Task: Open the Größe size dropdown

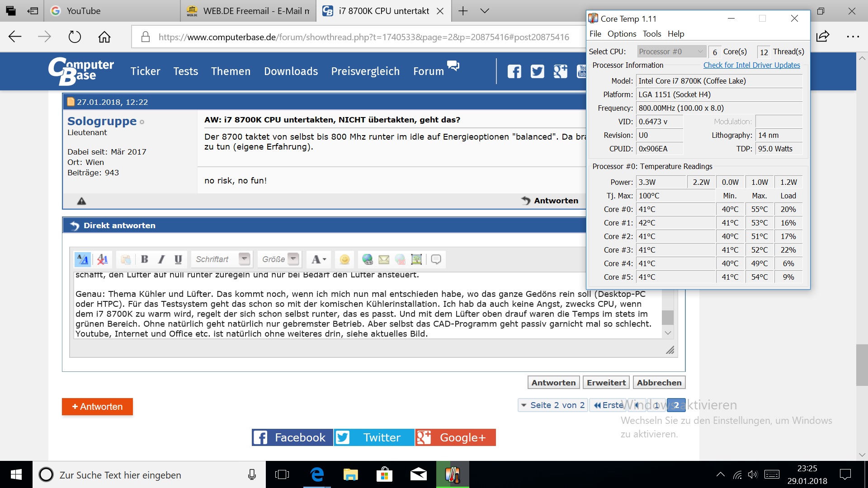Action: pos(293,259)
